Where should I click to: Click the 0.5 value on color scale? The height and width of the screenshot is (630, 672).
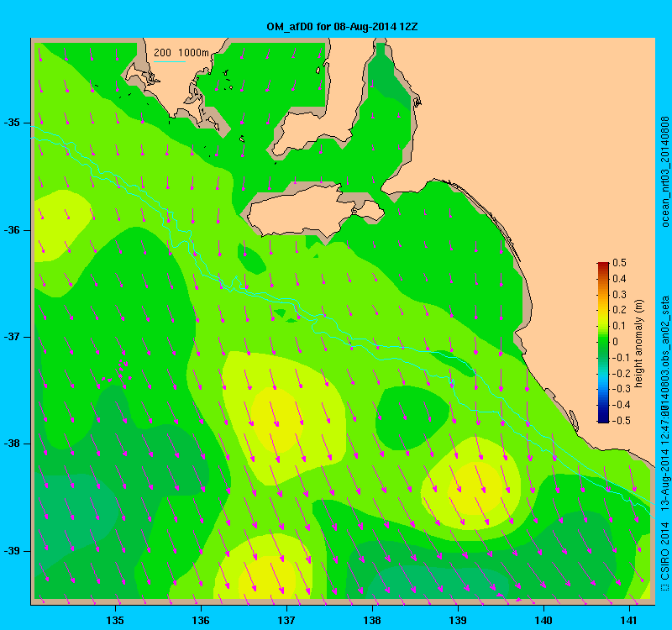[x=619, y=263]
